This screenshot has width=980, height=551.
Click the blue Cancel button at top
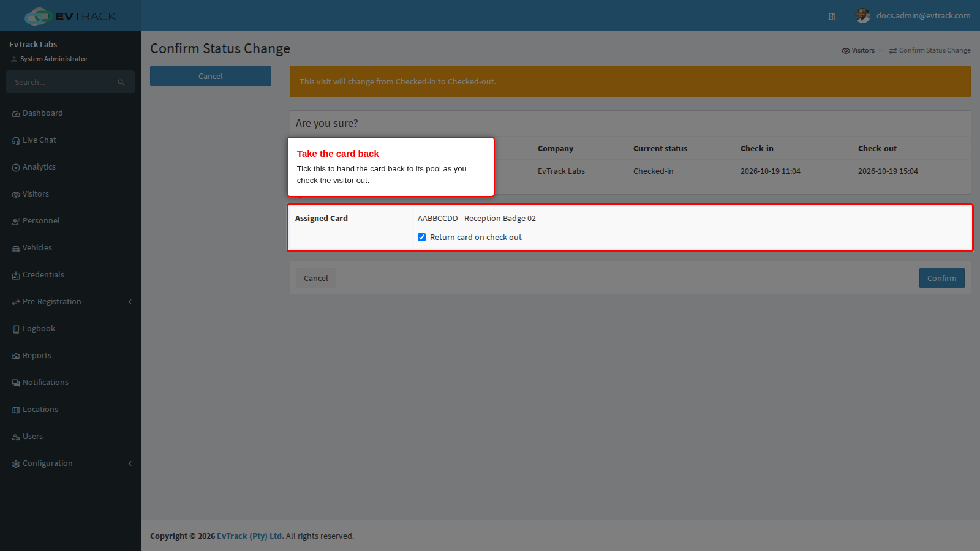tap(211, 76)
